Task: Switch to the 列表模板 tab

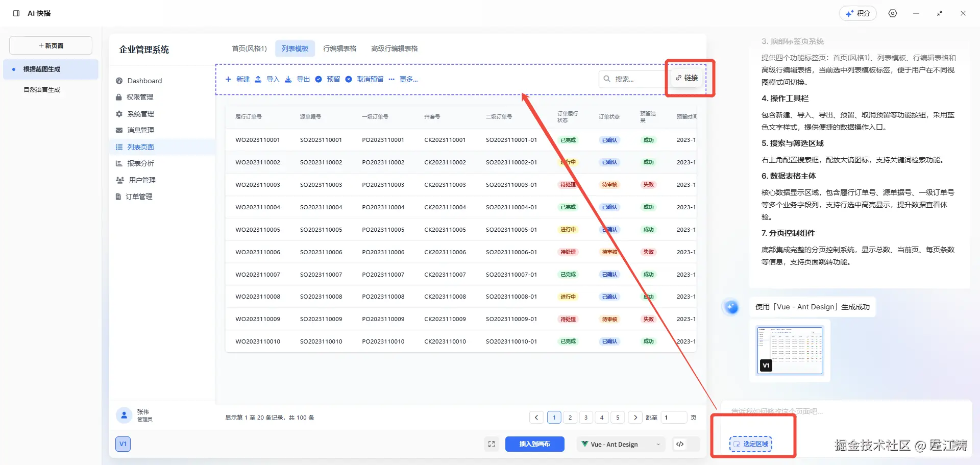Action: (295, 48)
